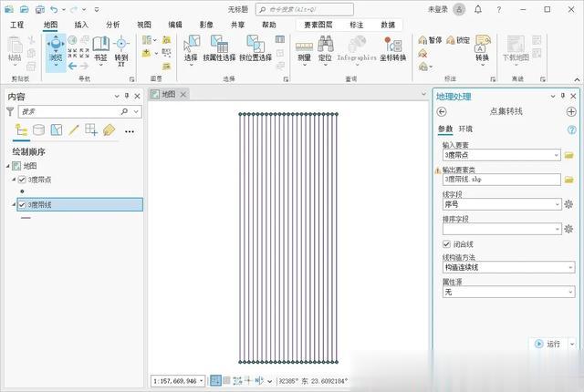Open the notifications bell icon
This screenshot has height=392, width=584.
[478, 10]
